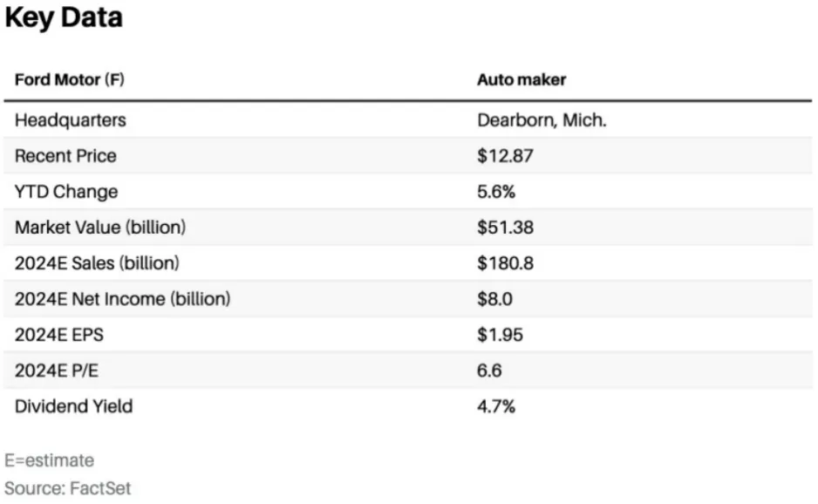The width and height of the screenshot is (818, 504).
Task: Click the $1.95 EPS value
Action: pyautogui.click(x=500, y=335)
